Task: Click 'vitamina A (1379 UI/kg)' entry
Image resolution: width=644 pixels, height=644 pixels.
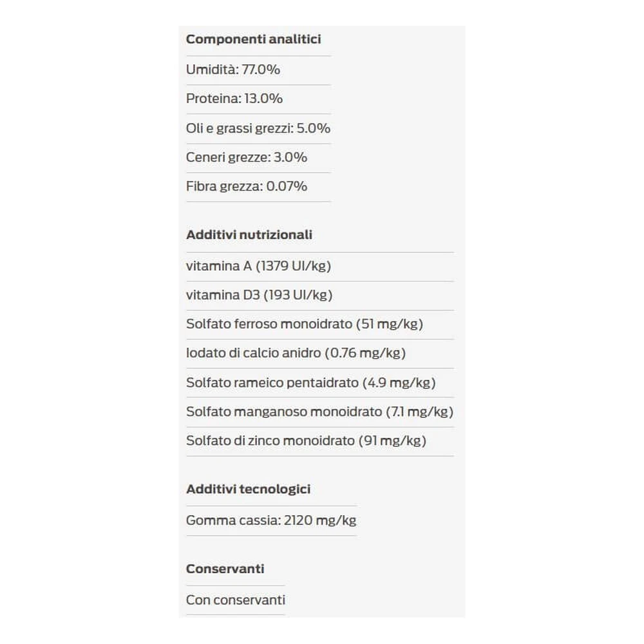Action: click(x=258, y=266)
